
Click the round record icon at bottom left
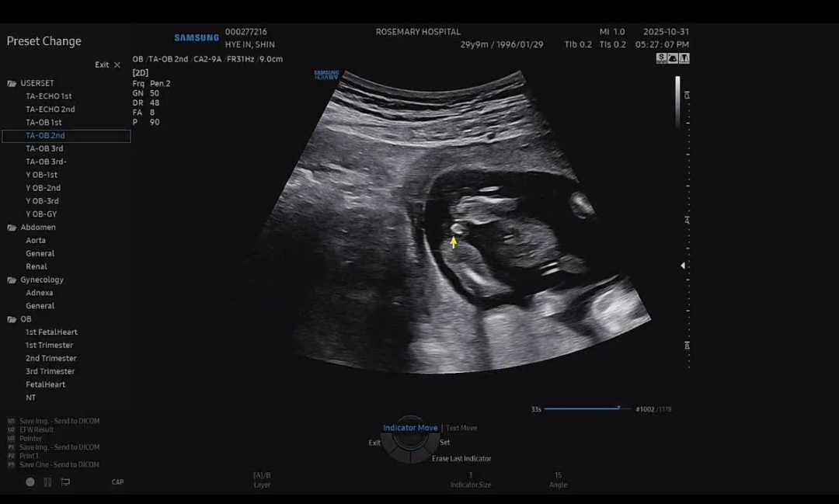click(x=30, y=482)
